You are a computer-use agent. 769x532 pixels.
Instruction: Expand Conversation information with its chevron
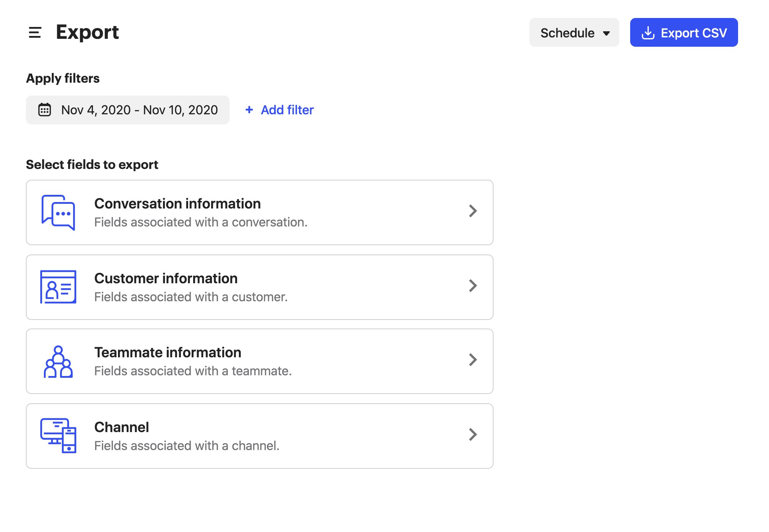(473, 211)
